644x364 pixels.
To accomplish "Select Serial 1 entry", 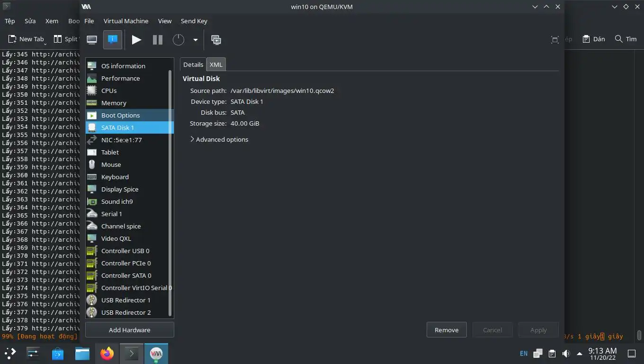I will [x=129, y=214].
